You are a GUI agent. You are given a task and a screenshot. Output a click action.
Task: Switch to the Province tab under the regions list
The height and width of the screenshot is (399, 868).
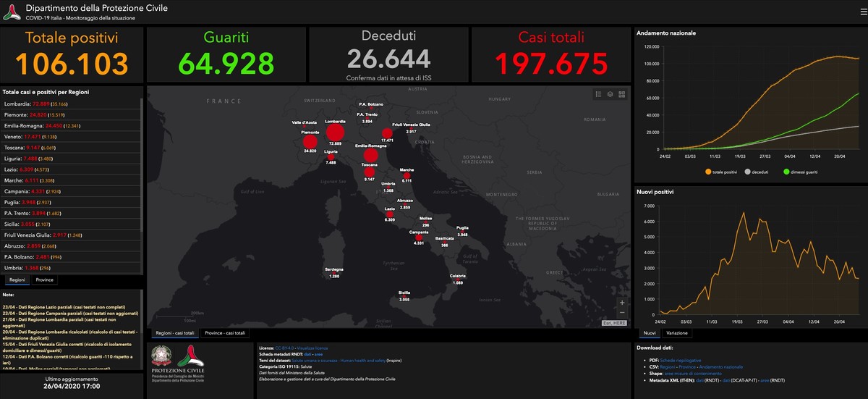[45, 280]
